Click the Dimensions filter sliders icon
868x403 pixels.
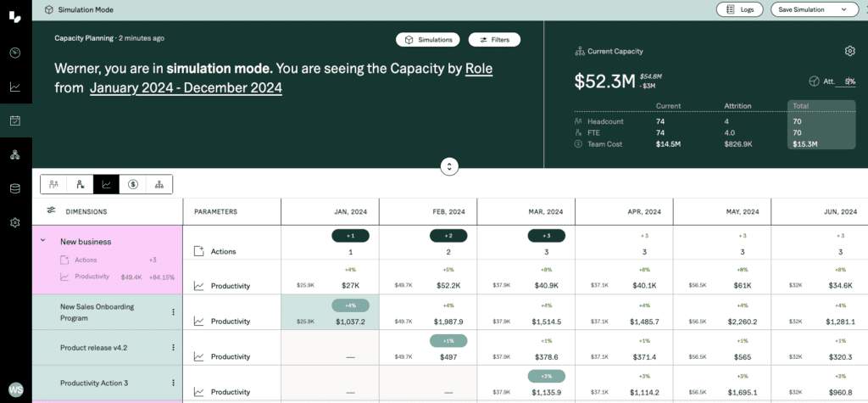[x=51, y=211]
